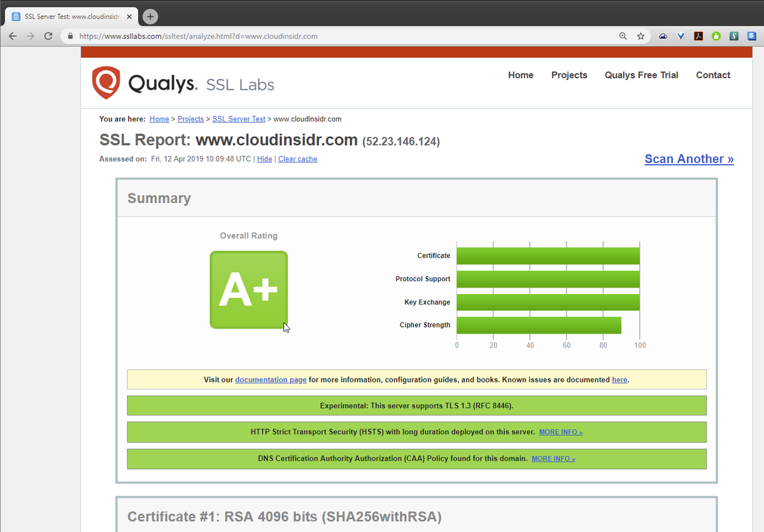Click the Home breadcrumb link
764x532 pixels.
click(159, 119)
